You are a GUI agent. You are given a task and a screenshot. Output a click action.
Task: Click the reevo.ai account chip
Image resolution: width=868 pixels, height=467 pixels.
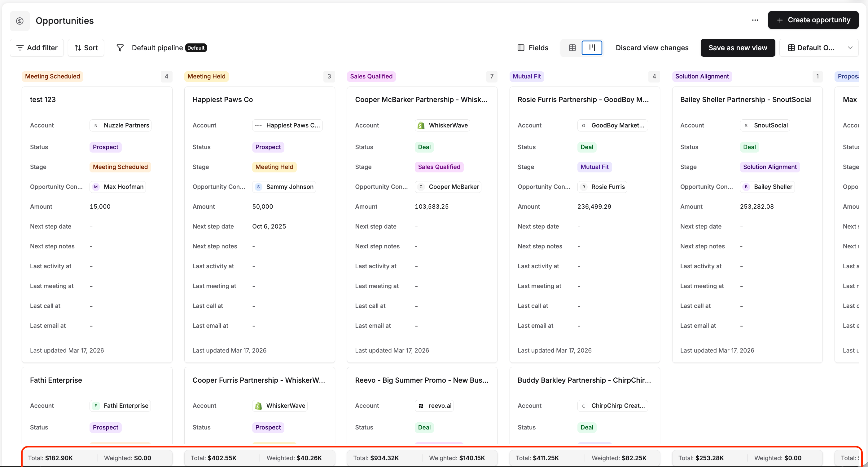[x=434, y=406]
